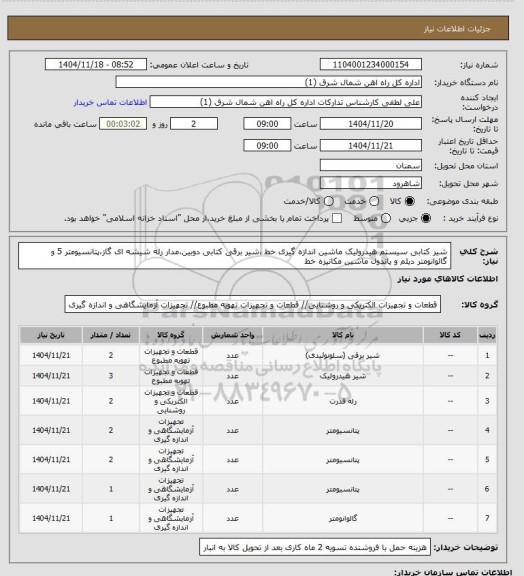Image resolution: width=524 pixels, height=576 pixels.
Task: Toggle the اسناد خزانه اسلامی payment checkbox
Action: pos(337,218)
